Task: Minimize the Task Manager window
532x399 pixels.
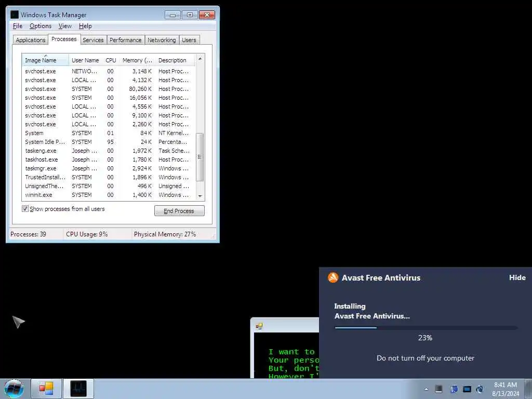Action: pyautogui.click(x=172, y=15)
